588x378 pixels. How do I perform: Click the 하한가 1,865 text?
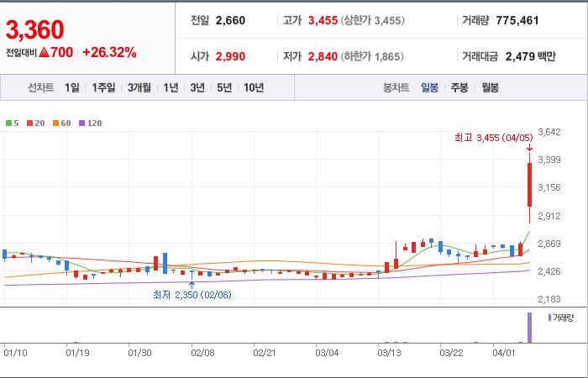[372, 56]
